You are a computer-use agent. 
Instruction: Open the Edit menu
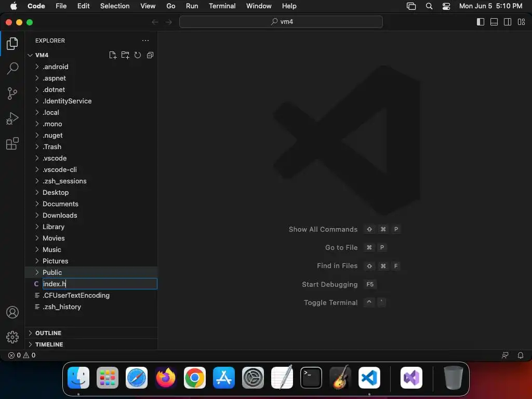84,6
